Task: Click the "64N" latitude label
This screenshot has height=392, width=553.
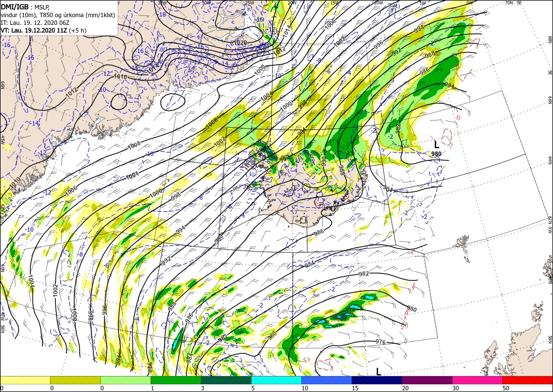Action: [x=550, y=160]
